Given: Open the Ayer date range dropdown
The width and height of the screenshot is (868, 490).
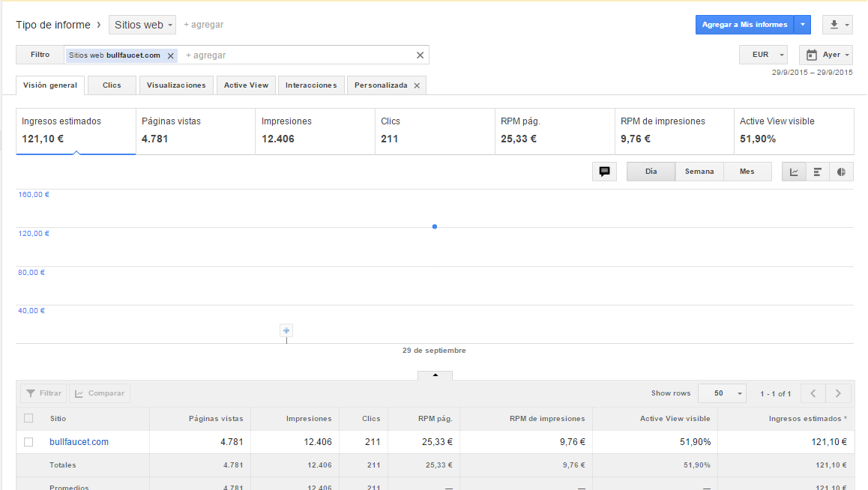Looking at the screenshot, I should click(x=826, y=55).
